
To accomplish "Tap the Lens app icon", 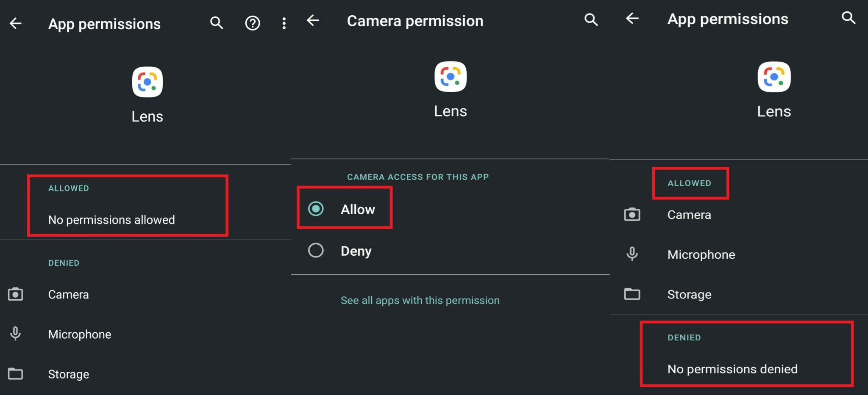I will [x=147, y=82].
